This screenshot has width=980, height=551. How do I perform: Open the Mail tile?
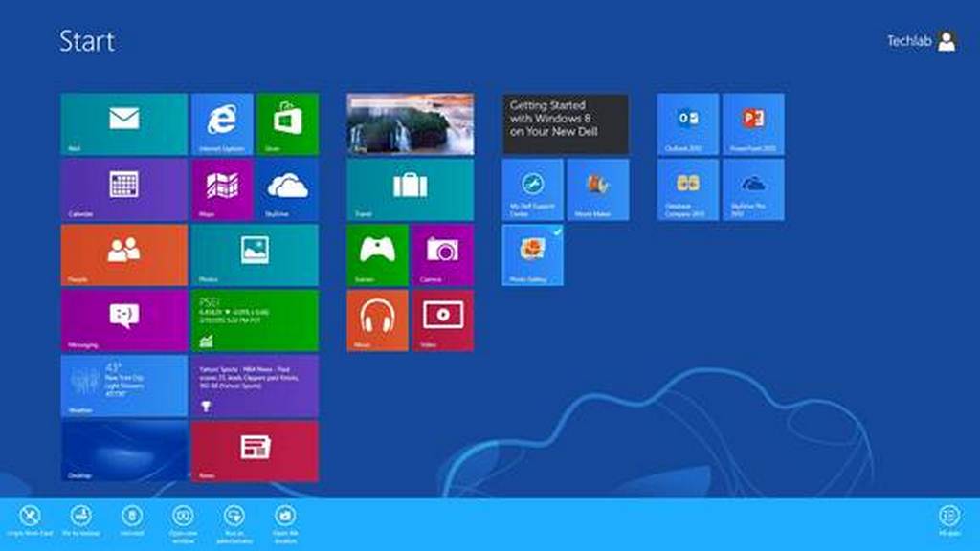[123, 123]
